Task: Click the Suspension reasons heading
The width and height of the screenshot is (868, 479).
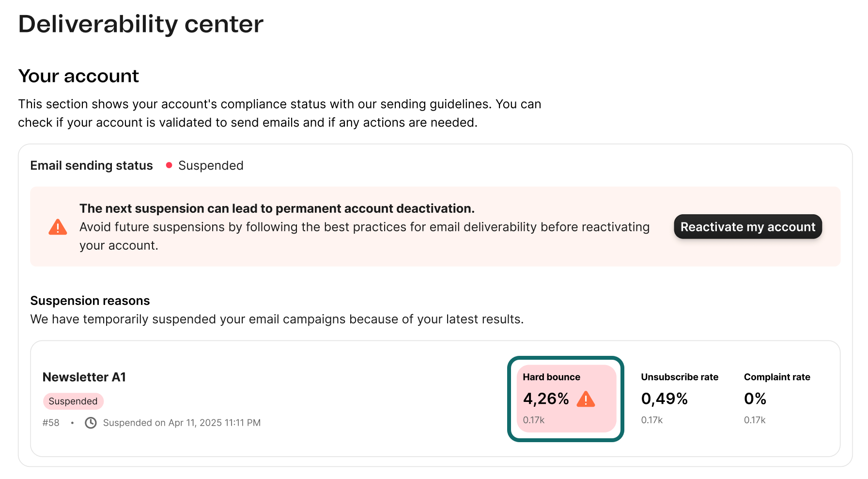Action: click(90, 301)
